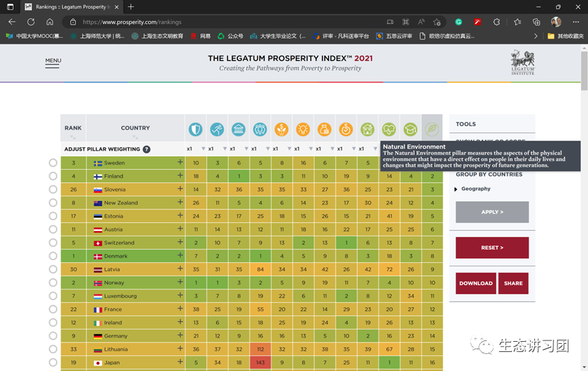Open the x1 weighting dropdown under Living Conditions

[368, 149]
